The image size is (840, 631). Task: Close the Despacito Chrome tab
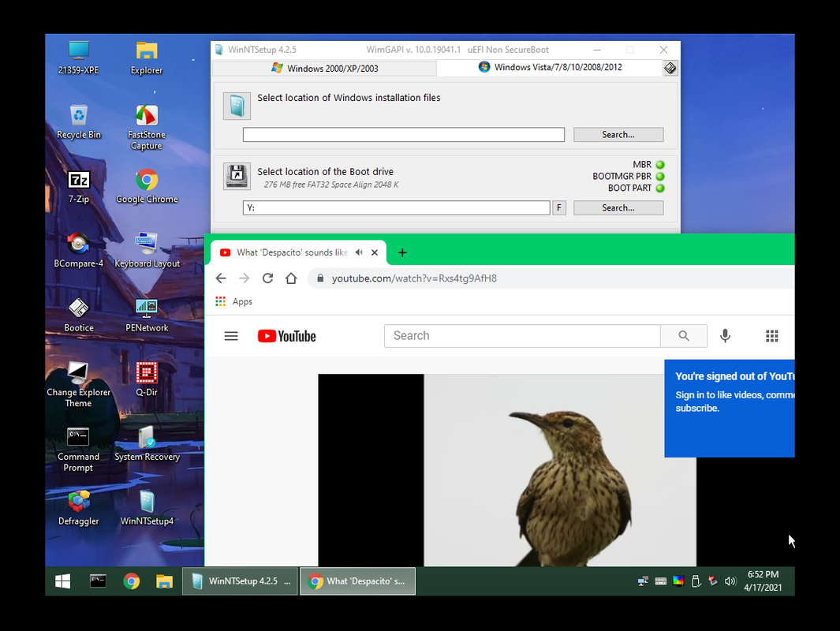pyautogui.click(x=375, y=252)
